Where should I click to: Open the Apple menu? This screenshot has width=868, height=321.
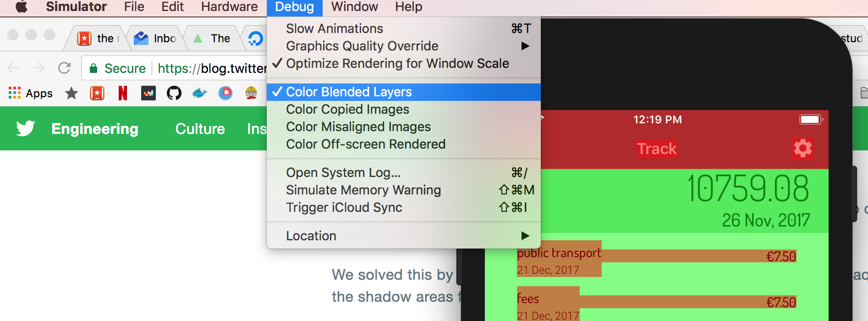coord(22,7)
